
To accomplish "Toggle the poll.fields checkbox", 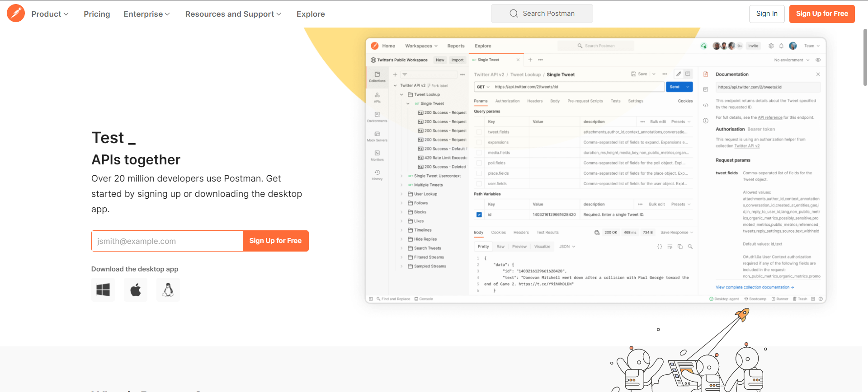I will point(479,163).
